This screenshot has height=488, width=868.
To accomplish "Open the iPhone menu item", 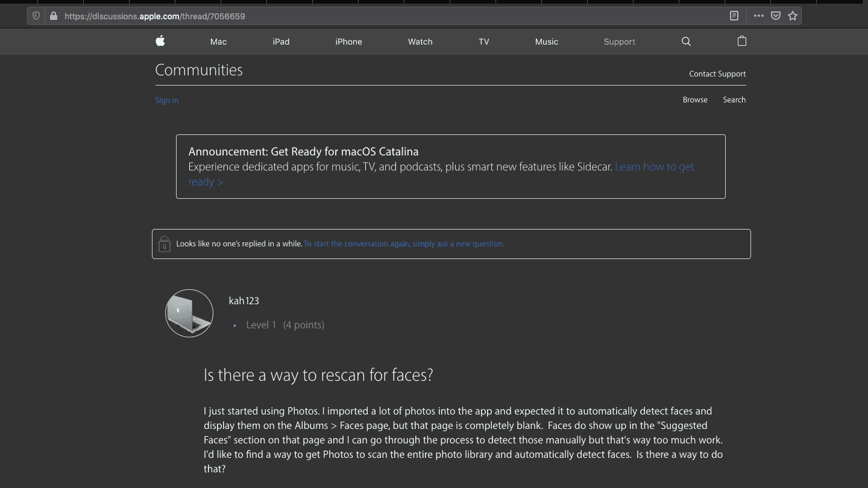I will (348, 42).
